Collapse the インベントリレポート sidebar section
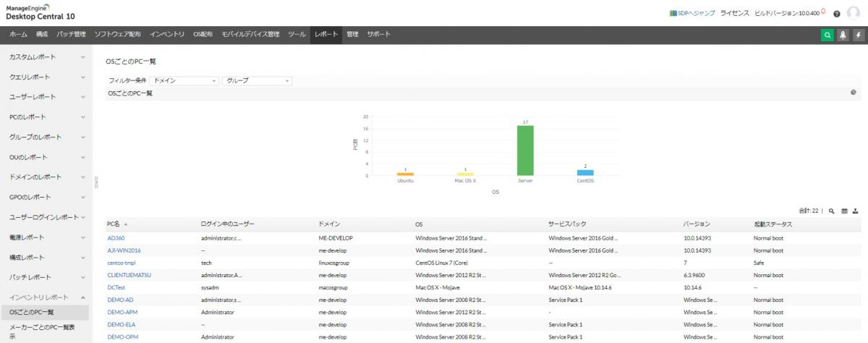The height and width of the screenshot is (343, 868). coord(46,297)
